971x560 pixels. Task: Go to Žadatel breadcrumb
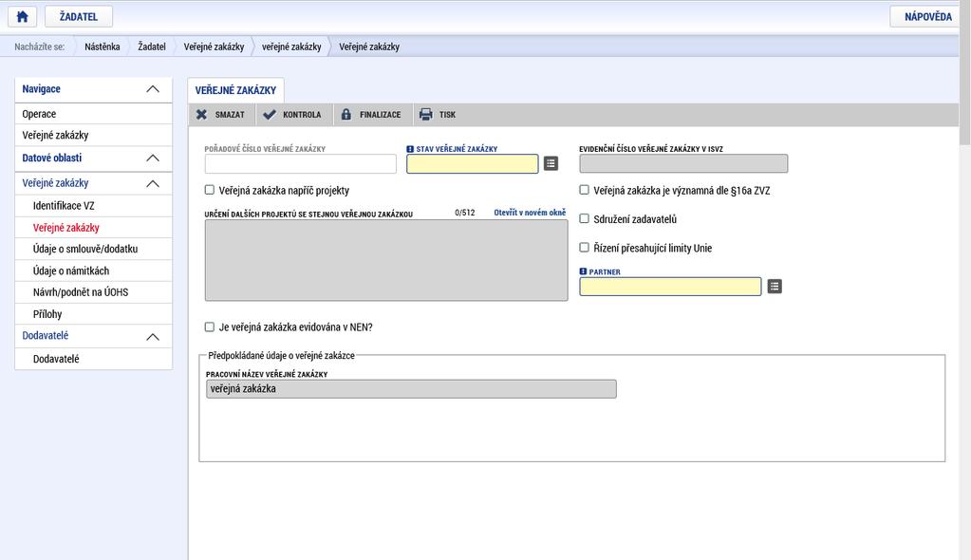(x=152, y=47)
